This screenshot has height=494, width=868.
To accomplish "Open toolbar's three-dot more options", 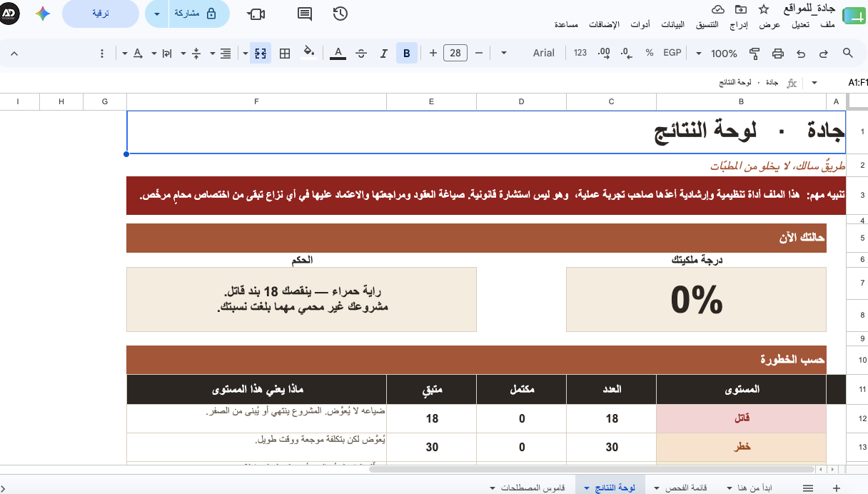I will [x=102, y=53].
